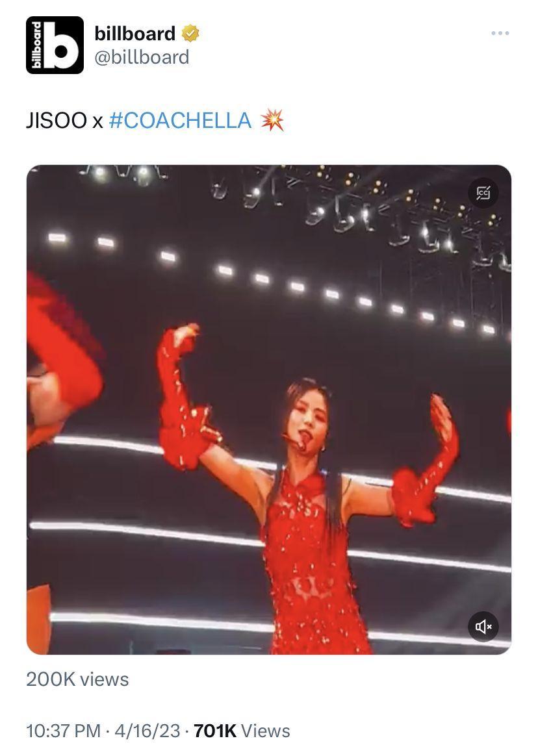Click the 4/16/23 date

pyautogui.click(x=147, y=731)
